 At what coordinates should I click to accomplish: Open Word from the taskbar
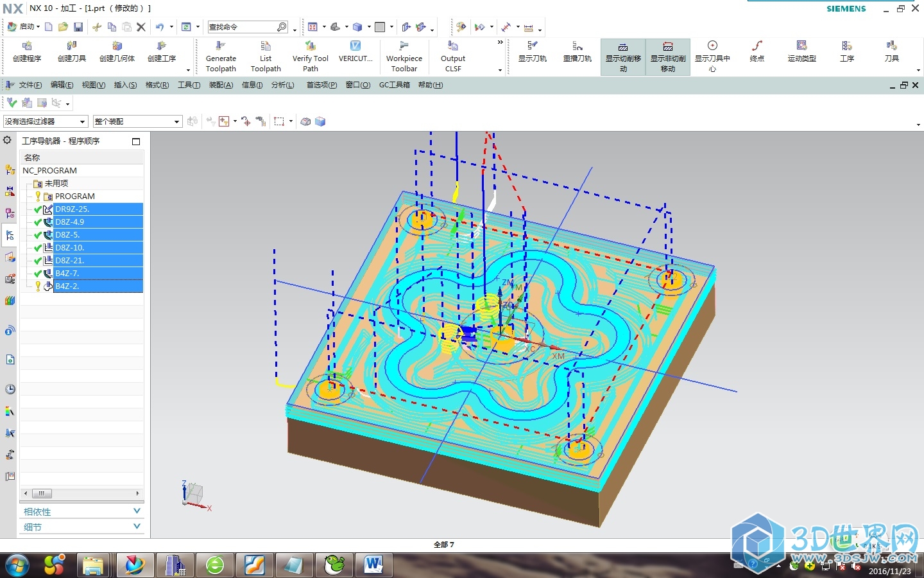click(x=373, y=565)
